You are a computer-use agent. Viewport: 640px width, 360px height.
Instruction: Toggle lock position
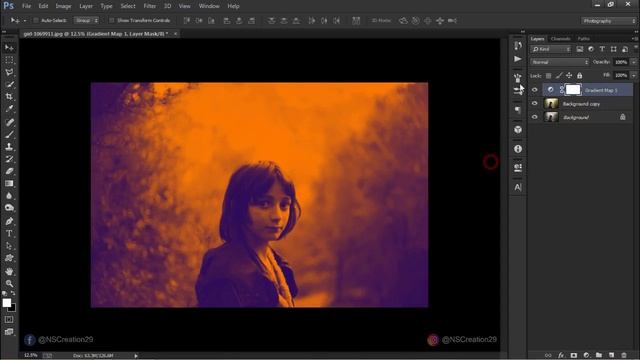point(569,76)
